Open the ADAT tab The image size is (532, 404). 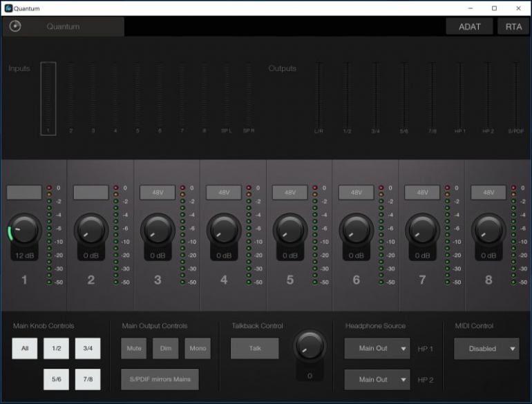469,26
